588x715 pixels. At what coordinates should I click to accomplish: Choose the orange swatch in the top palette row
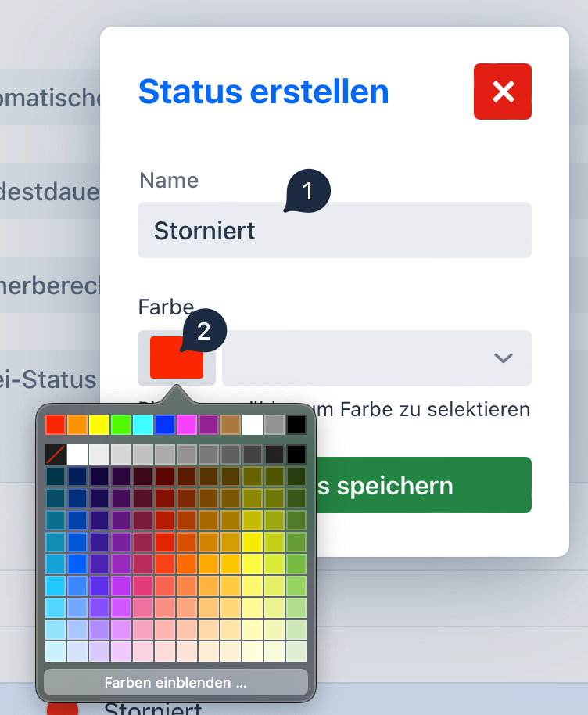click(x=77, y=424)
